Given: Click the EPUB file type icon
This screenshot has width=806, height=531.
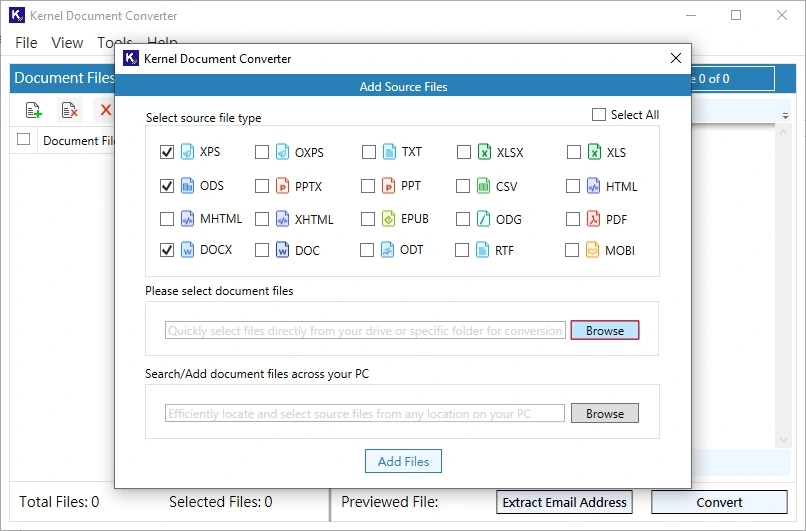Looking at the screenshot, I should click(x=388, y=219).
